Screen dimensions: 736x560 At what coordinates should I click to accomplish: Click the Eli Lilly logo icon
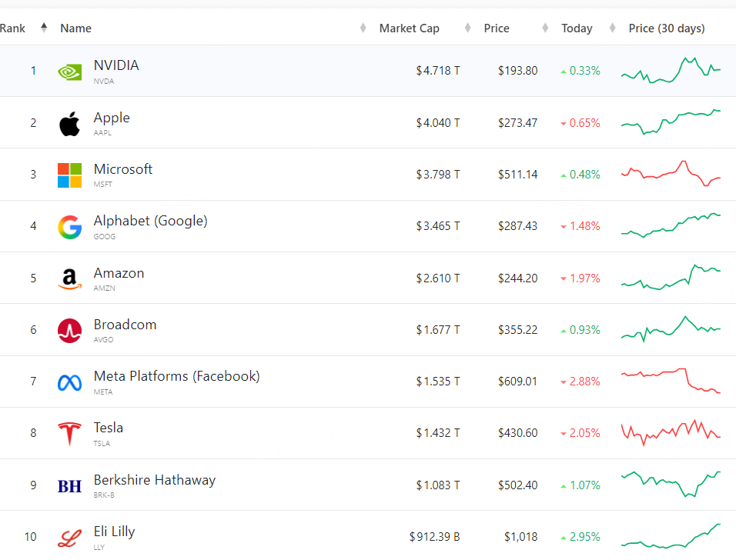point(69,538)
